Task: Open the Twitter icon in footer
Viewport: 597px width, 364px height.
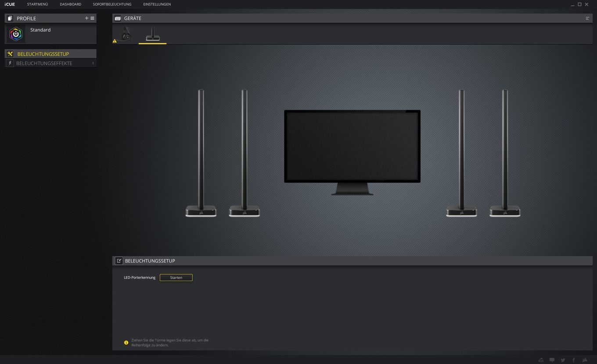Action: (x=563, y=360)
